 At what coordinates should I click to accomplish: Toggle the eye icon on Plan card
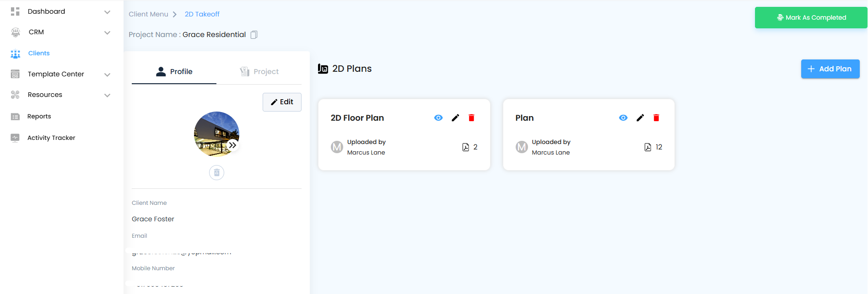[x=623, y=118]
